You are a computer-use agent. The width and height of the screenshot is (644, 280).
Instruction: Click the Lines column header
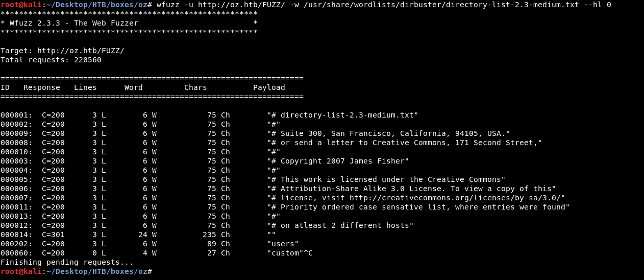(85, 87)
